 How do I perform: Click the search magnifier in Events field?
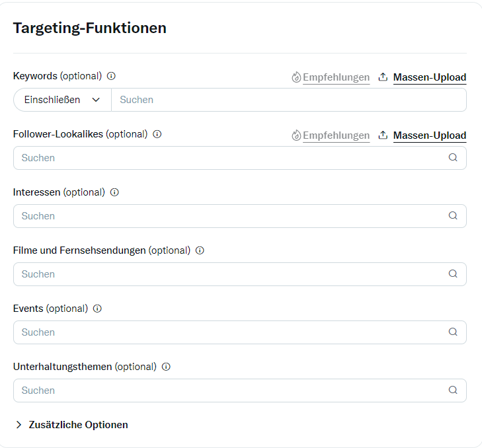pos(453,332)
